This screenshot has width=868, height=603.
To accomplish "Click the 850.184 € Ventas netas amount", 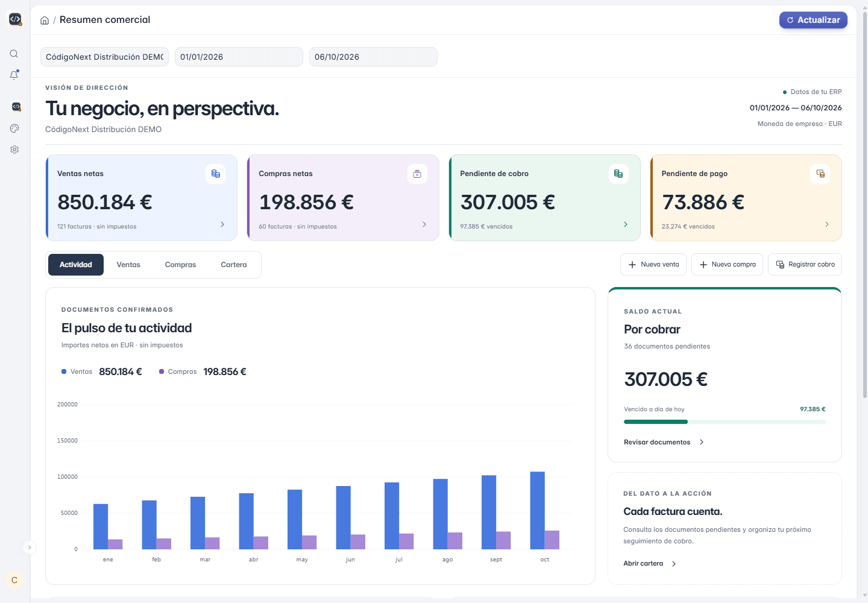I will [x=105, y=202].
